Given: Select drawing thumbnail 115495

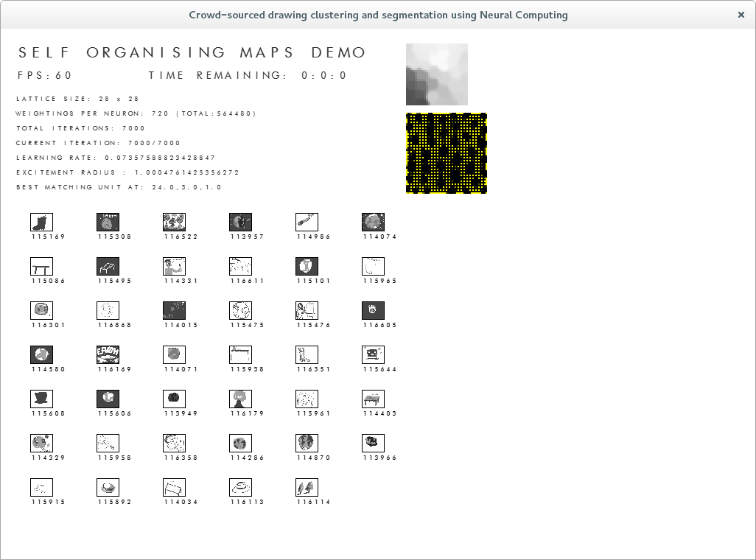Looking at the screenshot, I should coord(108,266).
